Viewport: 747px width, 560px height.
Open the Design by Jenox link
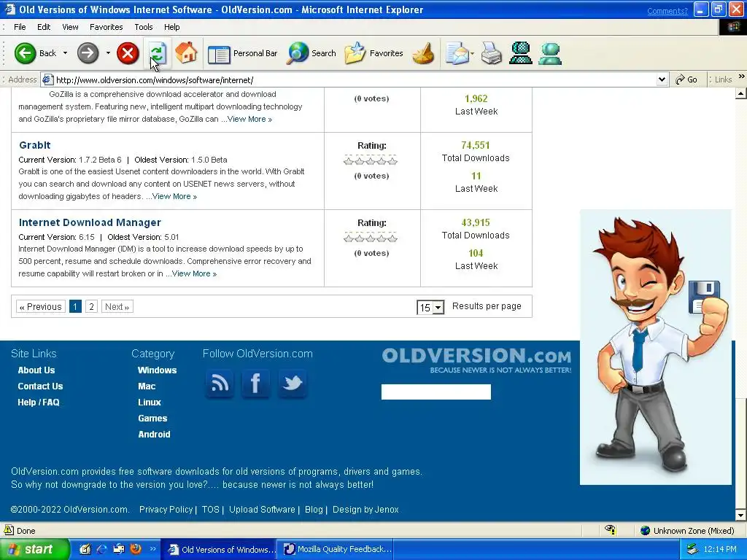tap(365, 510)
